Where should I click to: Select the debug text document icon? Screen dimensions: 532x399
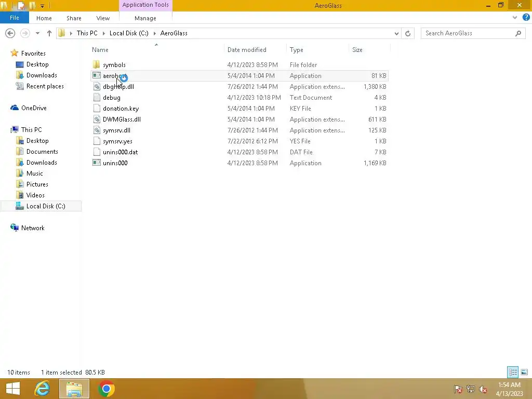click(96, 97)
